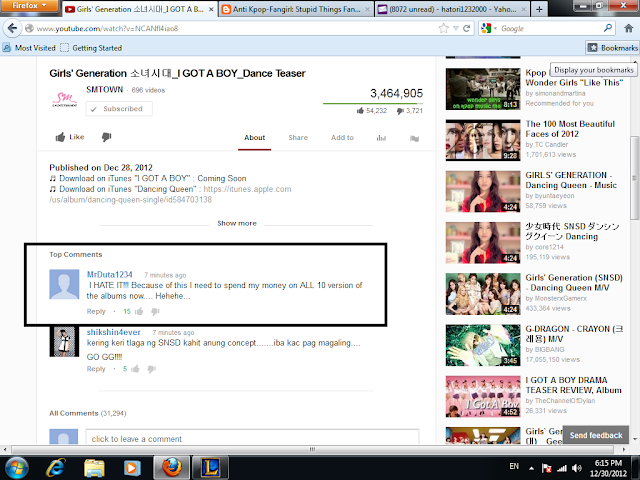The height and width of the screenshot is (480, 640).
Task: Open URL history dropdown arrow
Action: point(456,28)
